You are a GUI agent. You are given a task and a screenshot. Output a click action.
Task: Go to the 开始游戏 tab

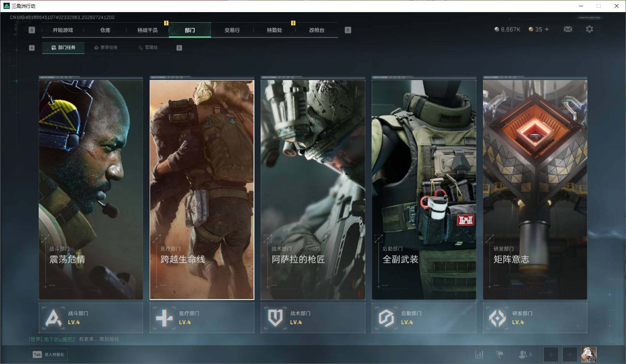point(63,30)
